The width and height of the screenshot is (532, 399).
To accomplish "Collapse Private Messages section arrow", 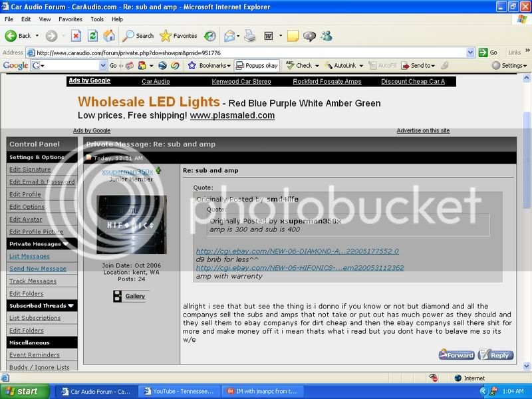I will coord(65,243).
